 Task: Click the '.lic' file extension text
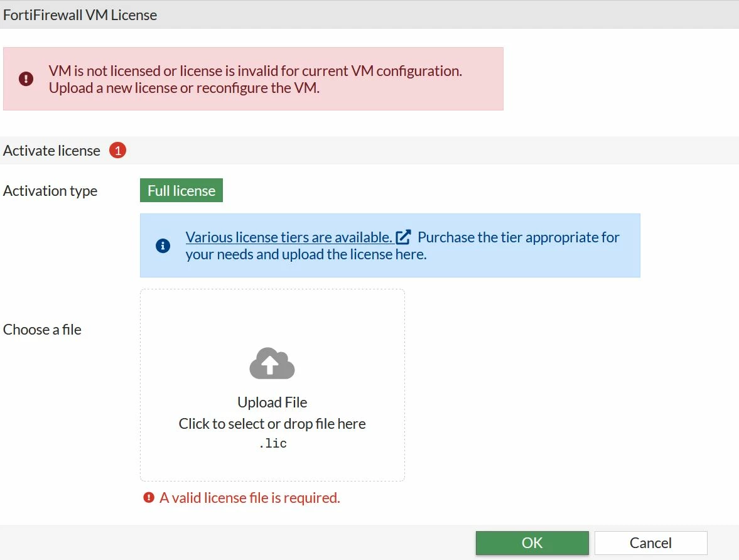coord(272,443)
